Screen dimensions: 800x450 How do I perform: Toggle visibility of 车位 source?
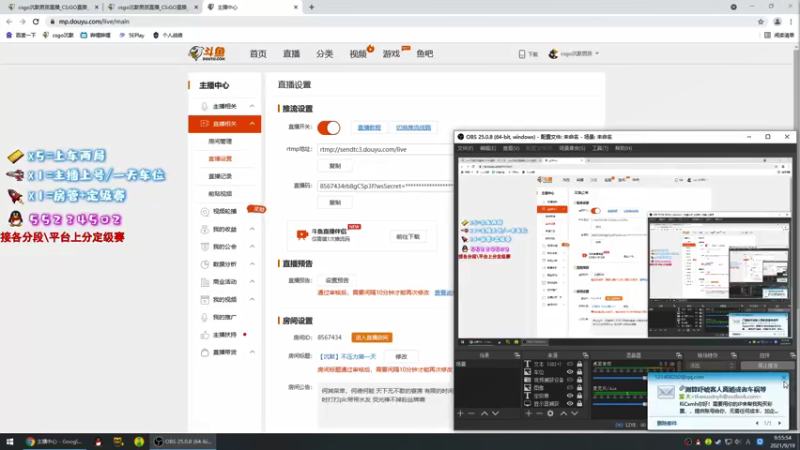pyautogui.click(x=570, y=372)
